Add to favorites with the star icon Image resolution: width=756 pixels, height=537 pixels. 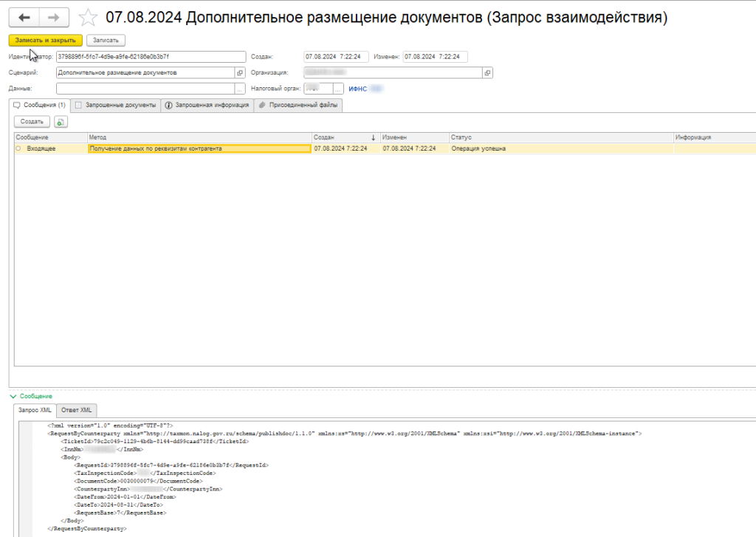[x=88, y=18]
